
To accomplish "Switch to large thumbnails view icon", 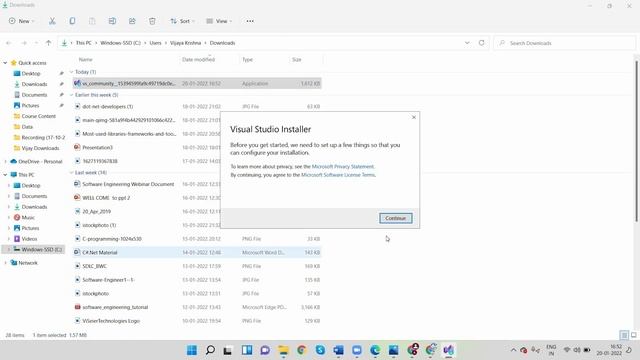I will [633, 335].
